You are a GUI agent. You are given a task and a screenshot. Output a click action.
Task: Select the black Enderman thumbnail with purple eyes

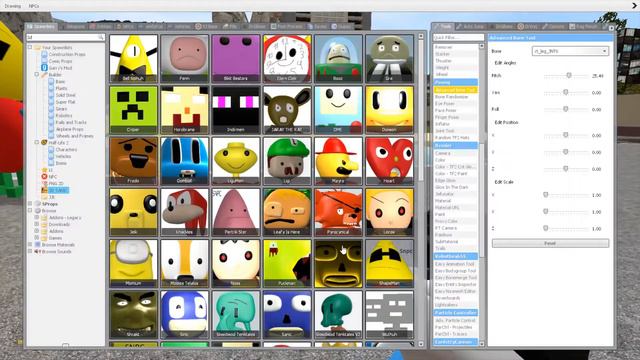pos(236,109)
